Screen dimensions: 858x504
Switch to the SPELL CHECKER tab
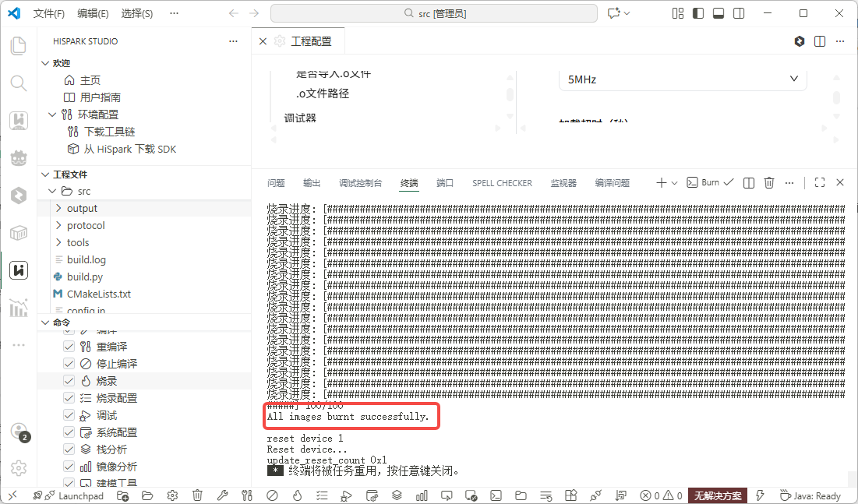coord(502,183)
